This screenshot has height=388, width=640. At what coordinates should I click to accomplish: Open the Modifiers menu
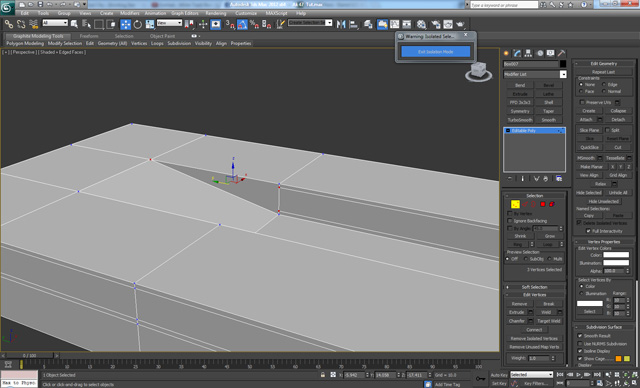click(x=130, y=13)
